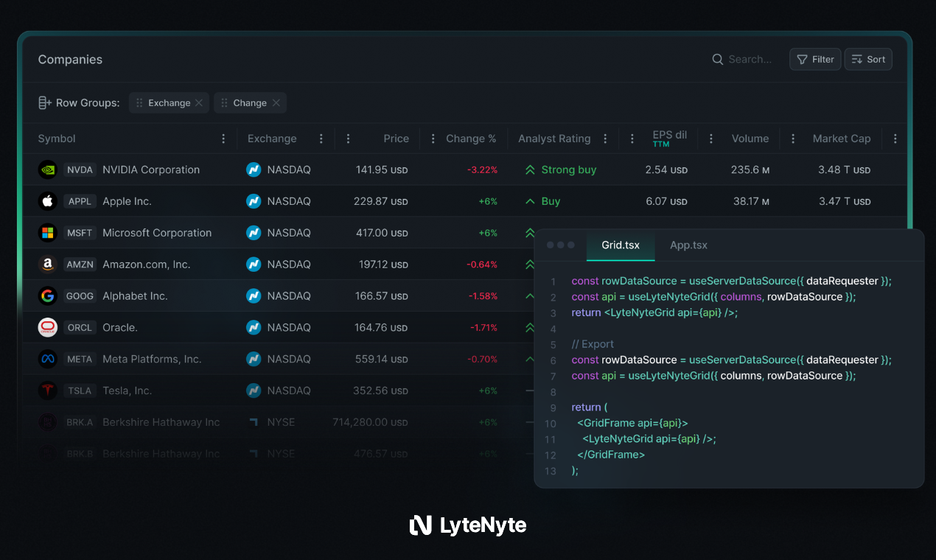This screenshot has width=936, height=560.
Task: Click the Amazon logo icon
Action: click(x=47, y=265)
